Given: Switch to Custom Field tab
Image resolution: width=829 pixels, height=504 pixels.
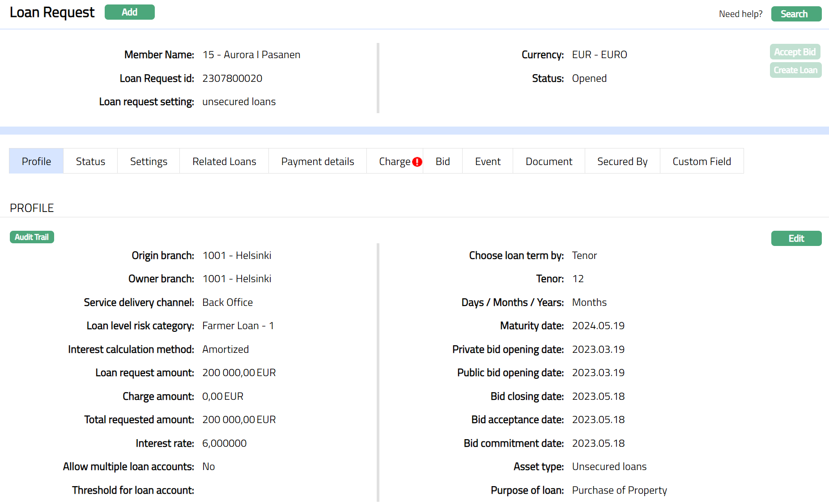Looking at the screenshot, I should [x=701, y=161].
